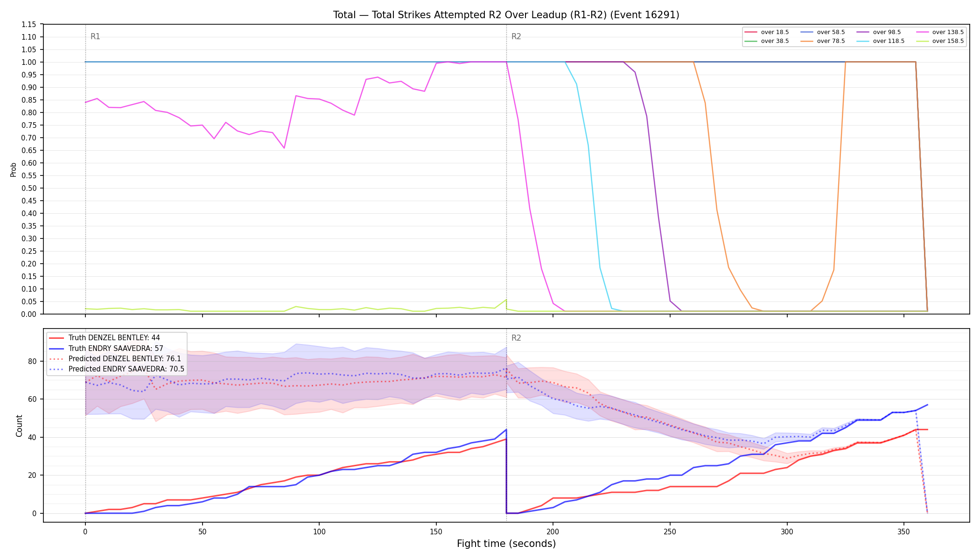Click the pink line swatch beside 'over 138.5'
Viewport: 980px width, 560px height.
click(922, 32)
